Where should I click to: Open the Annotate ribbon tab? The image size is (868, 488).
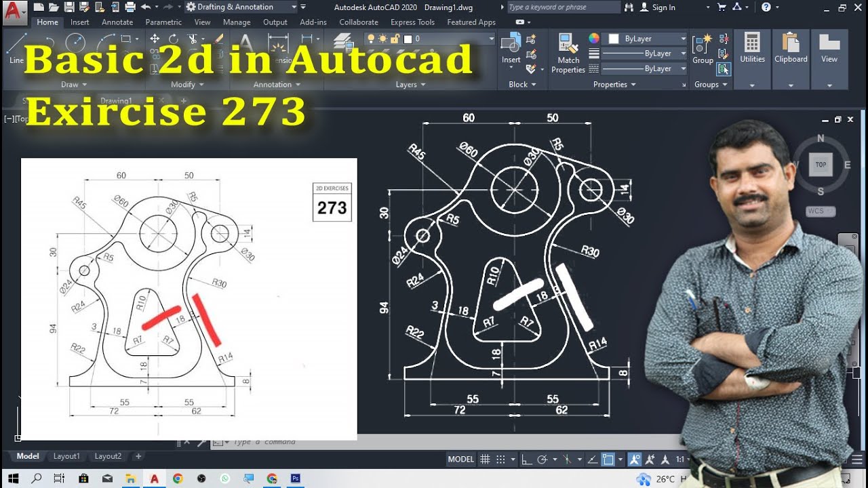click(x=117, y=22)
